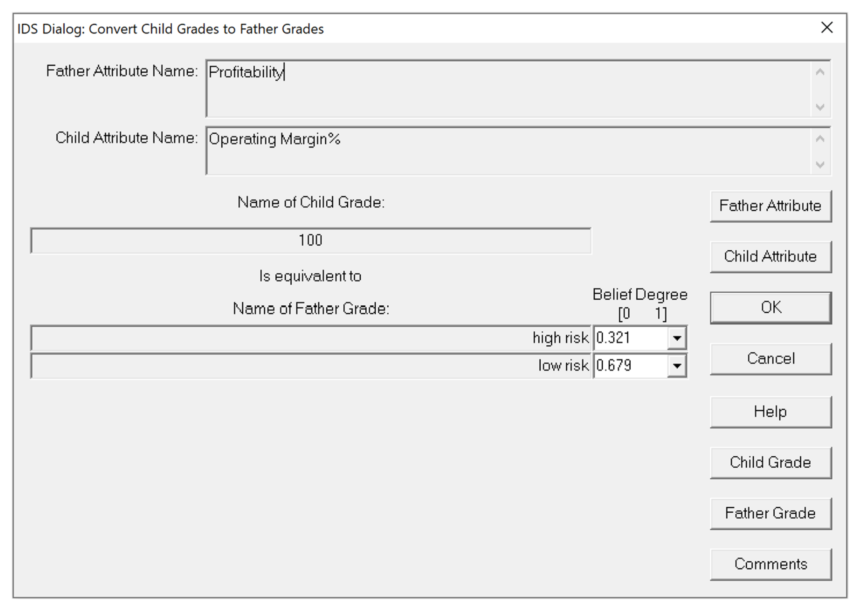Cancel the grade conversion dialog

[x=771, y=359]
